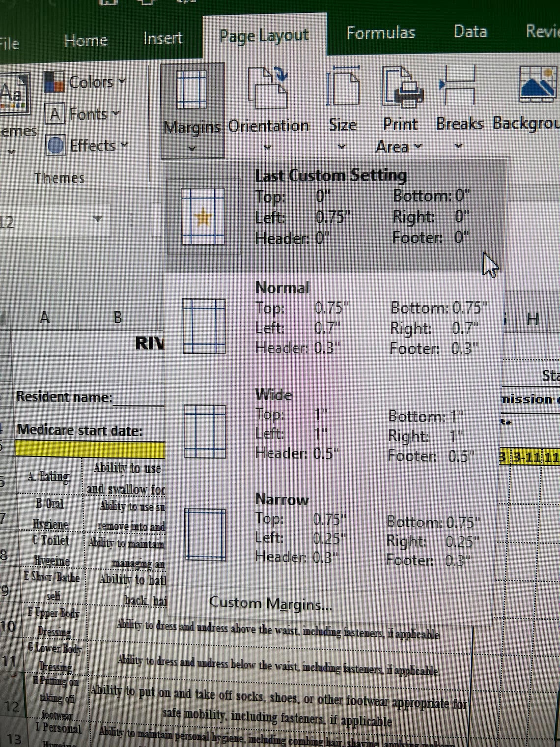The image size is (560, 747).
Task: Choose the Normal margins preset
Action: coord(334,324)
